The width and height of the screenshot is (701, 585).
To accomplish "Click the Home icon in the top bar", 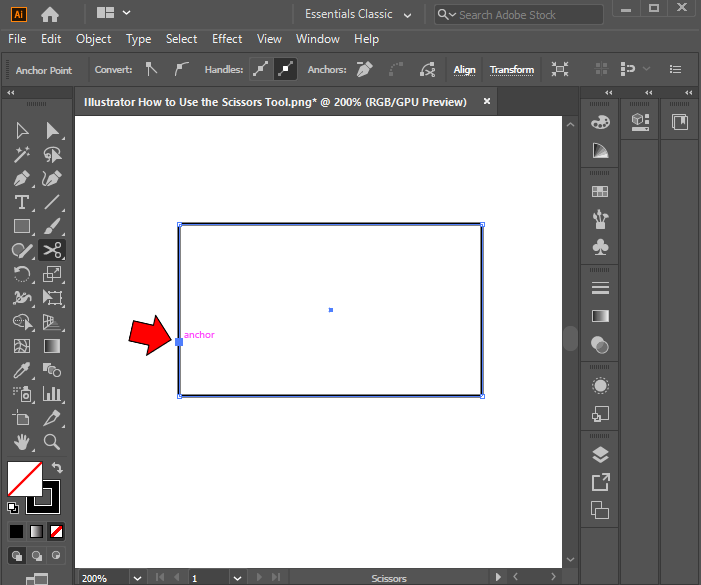I will (50, 15).
